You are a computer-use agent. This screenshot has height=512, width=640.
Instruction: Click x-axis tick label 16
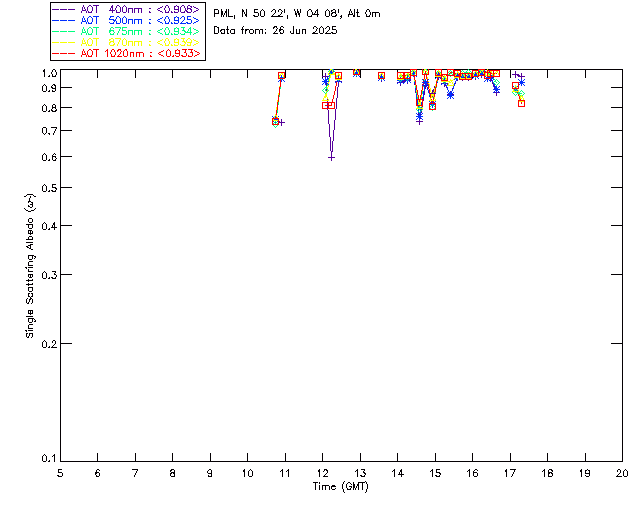473,473
